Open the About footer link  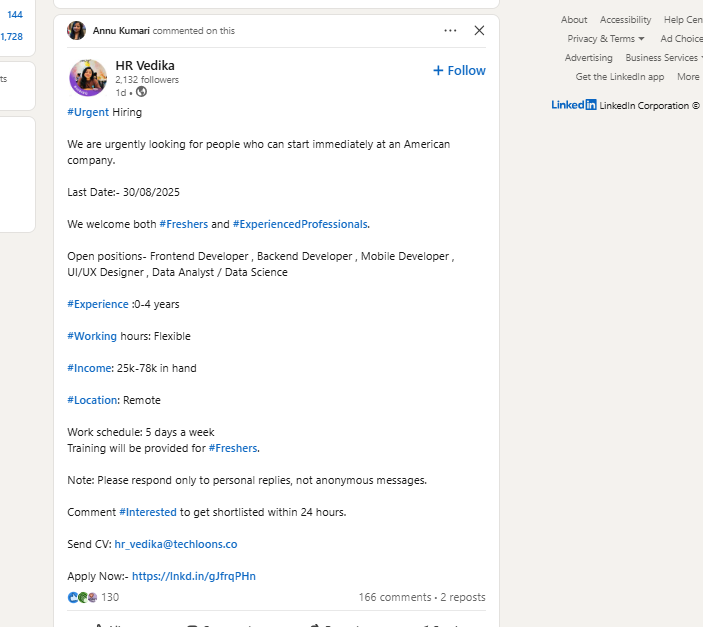coord(574,20)
